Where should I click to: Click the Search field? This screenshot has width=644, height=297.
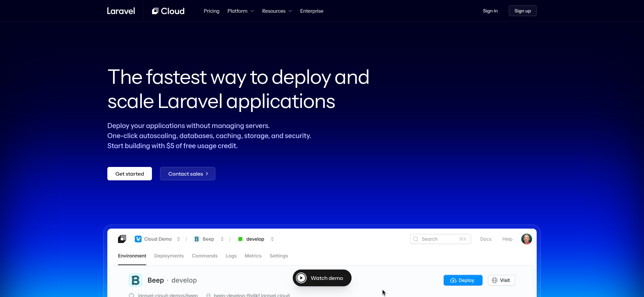(440, 239)
